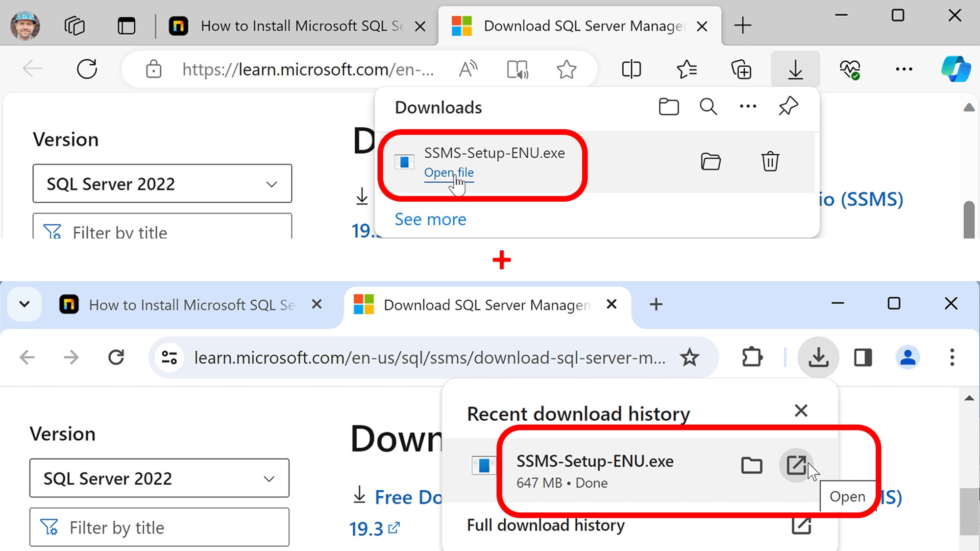The height and width of the screenshot is (551, 980).
Task: Bookmark this page in Chrome
Action: click(689, 358)
